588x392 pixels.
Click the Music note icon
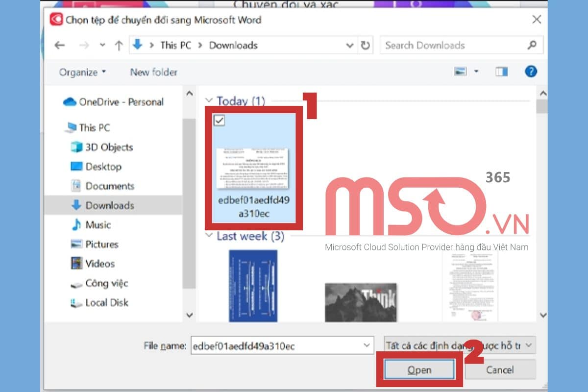click(76, 225)
